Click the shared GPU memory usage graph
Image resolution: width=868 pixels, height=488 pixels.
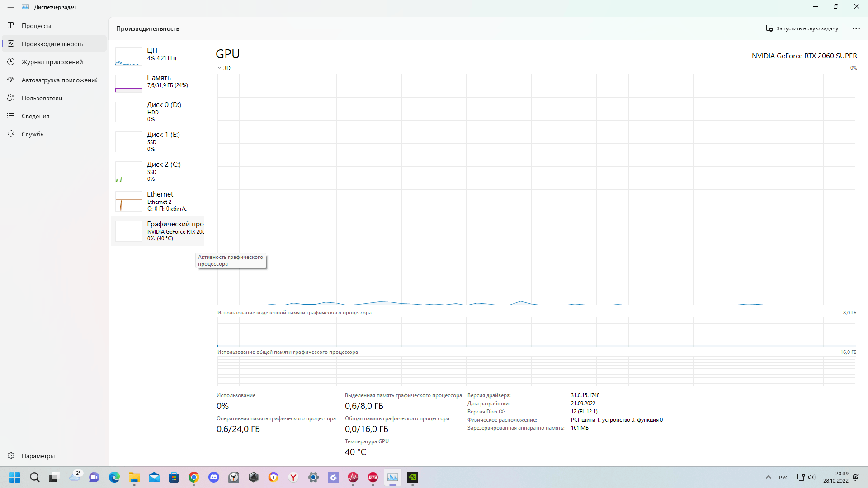click(x=537, y=371)
